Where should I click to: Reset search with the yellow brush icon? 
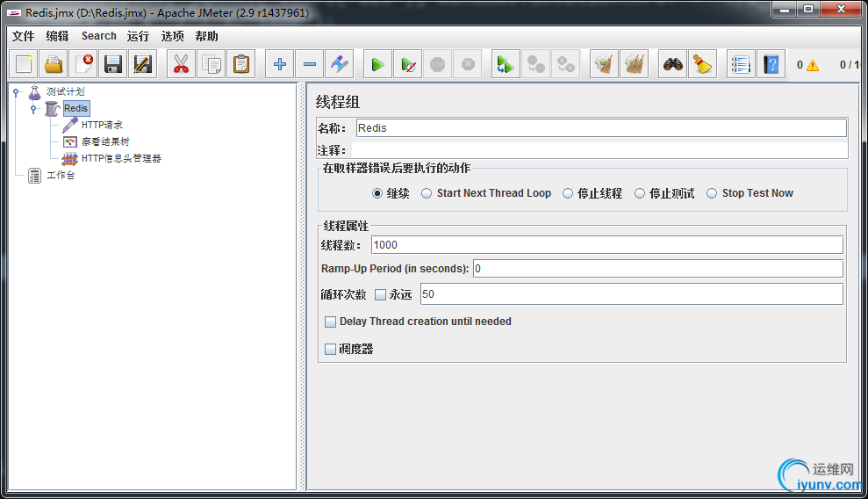click(703, 64)
